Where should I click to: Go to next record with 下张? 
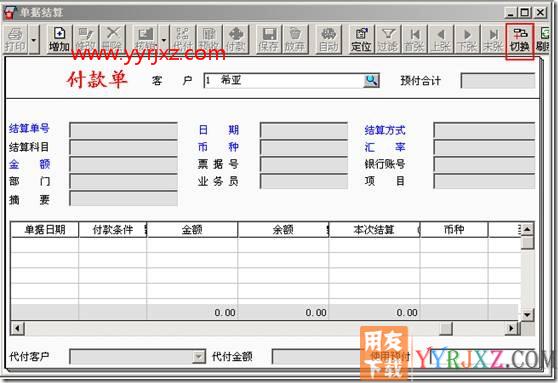coord(467,39)
